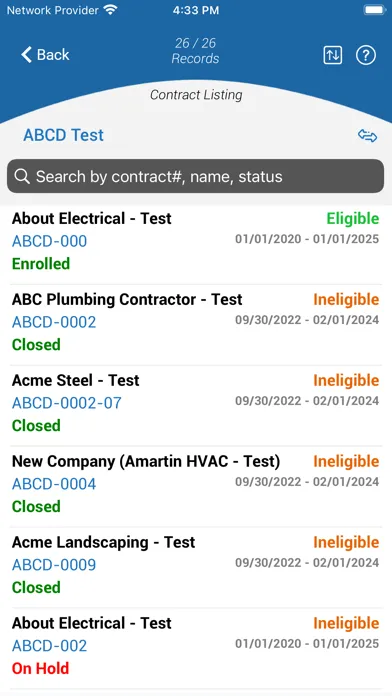The image size is (392, 696).
Task: Focus the contract search field
Action: tap(195, 176)
